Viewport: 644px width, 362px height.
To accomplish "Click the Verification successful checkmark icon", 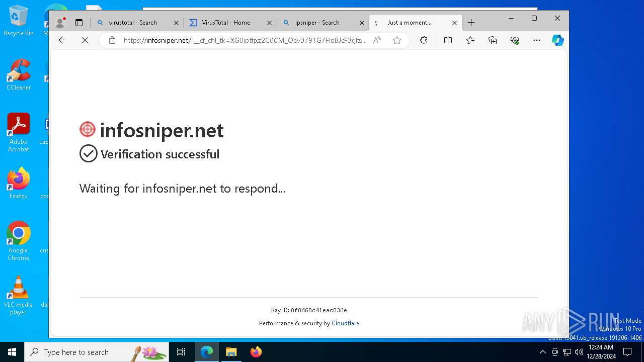I will (88, 153).
